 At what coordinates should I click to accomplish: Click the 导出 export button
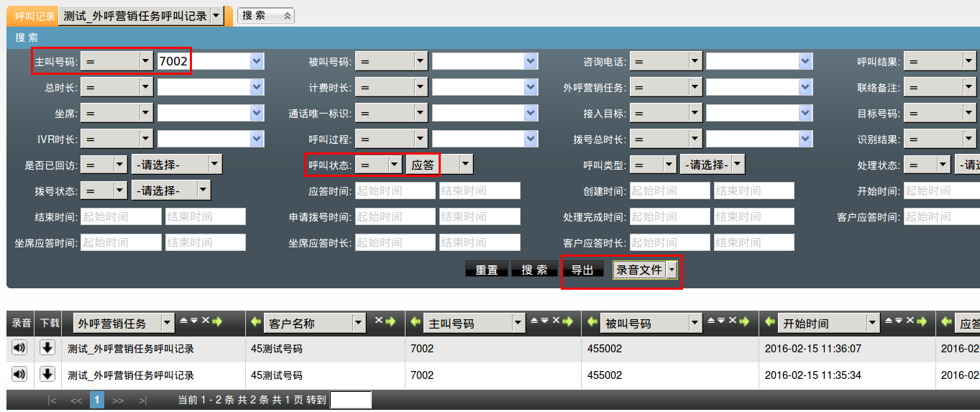(582, 270)
